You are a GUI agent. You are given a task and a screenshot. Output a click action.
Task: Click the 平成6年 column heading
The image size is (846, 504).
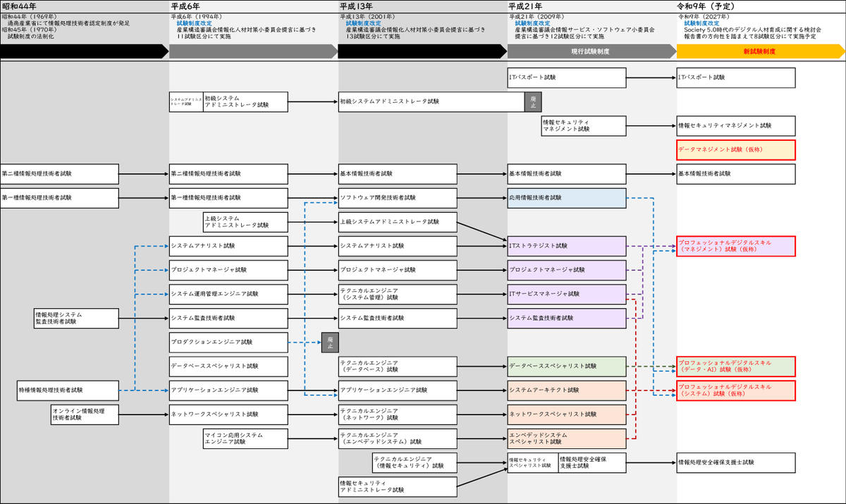point(185,6)
